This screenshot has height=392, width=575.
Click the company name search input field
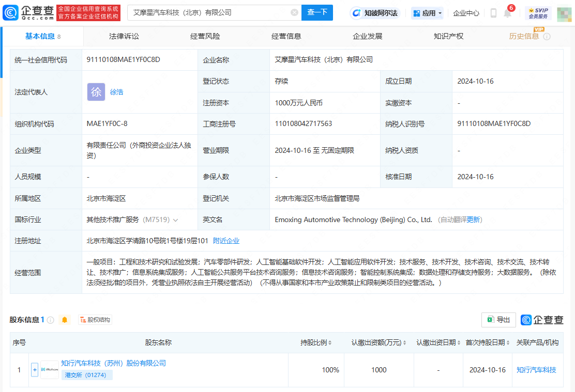point(207,12)
